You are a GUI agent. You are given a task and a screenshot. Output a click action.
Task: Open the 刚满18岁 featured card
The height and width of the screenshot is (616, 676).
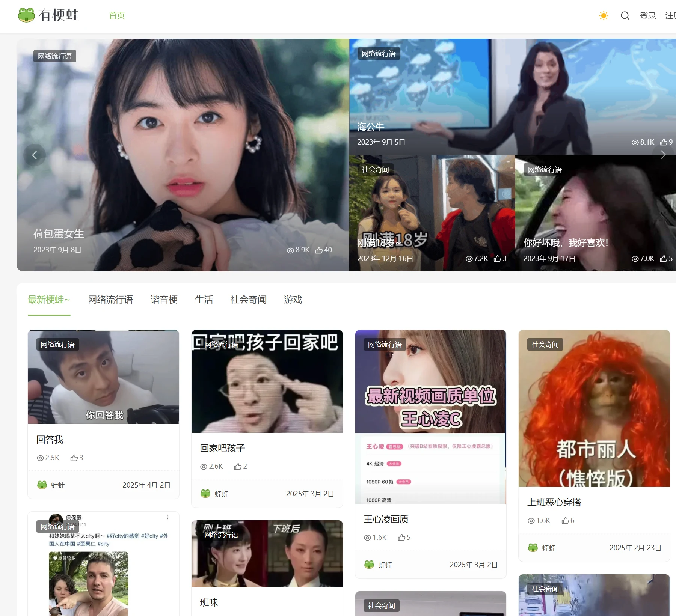click(x=432, y=213)
